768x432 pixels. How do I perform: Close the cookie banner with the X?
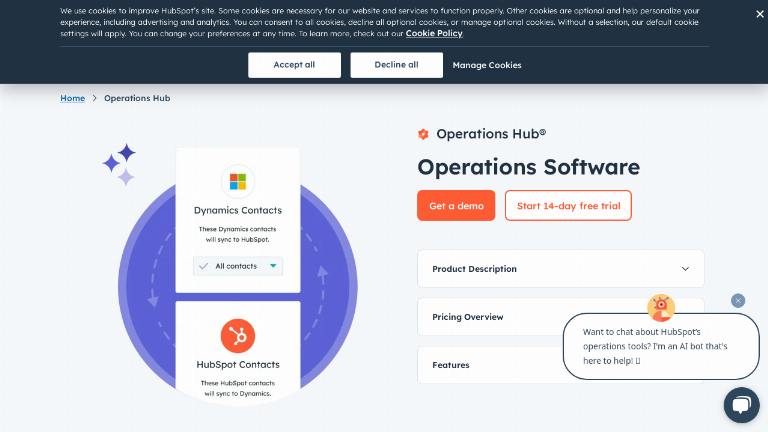760,14
